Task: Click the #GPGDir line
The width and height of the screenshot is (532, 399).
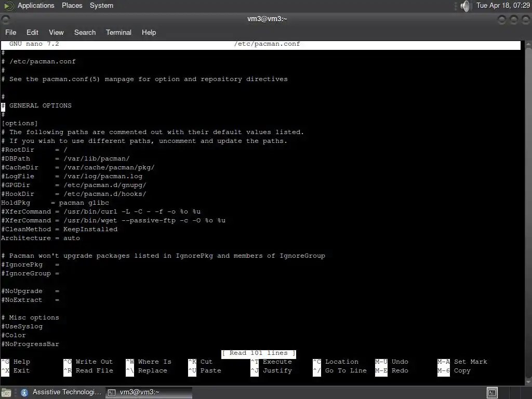Action: tap(74, 185)
